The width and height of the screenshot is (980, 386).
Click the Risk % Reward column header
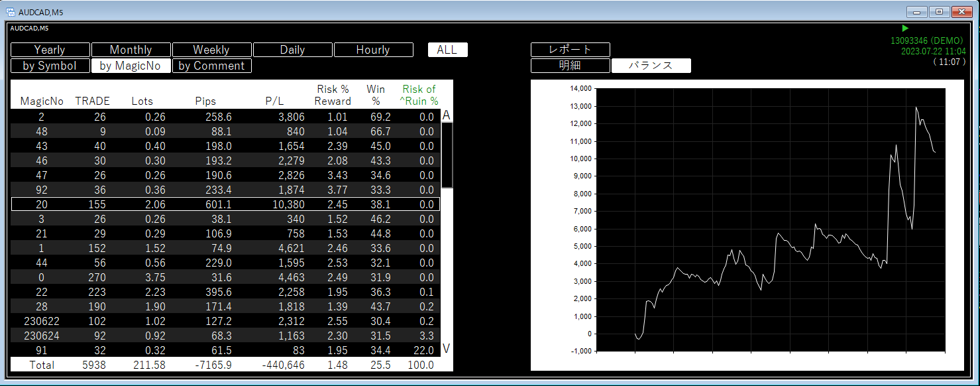333,96
